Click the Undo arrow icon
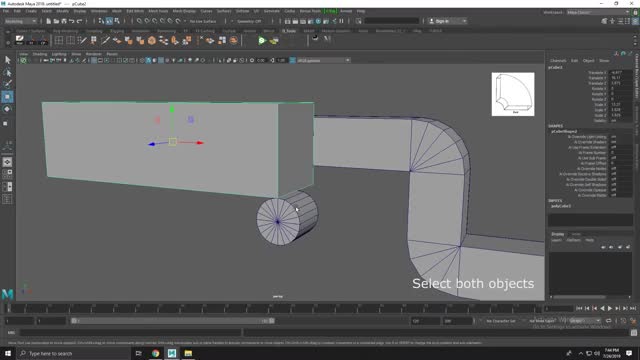The image size is (640, 360). (x=71, y=21)
